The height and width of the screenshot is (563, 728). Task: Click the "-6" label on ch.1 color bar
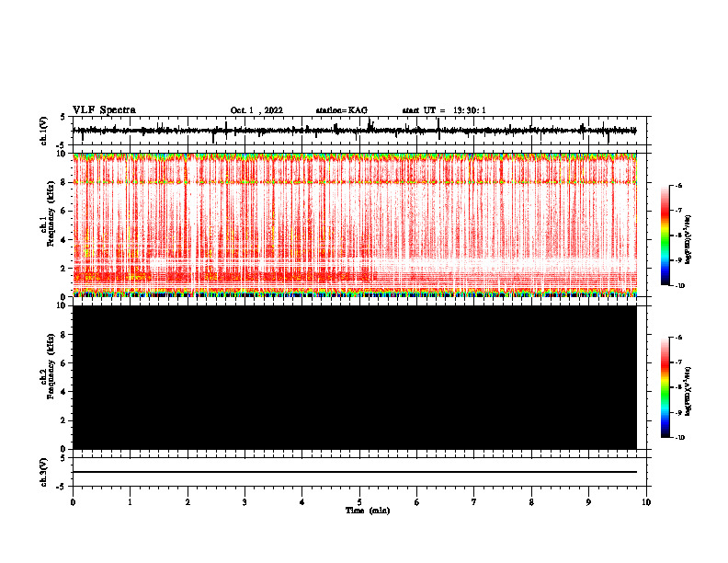click(677, 185)
